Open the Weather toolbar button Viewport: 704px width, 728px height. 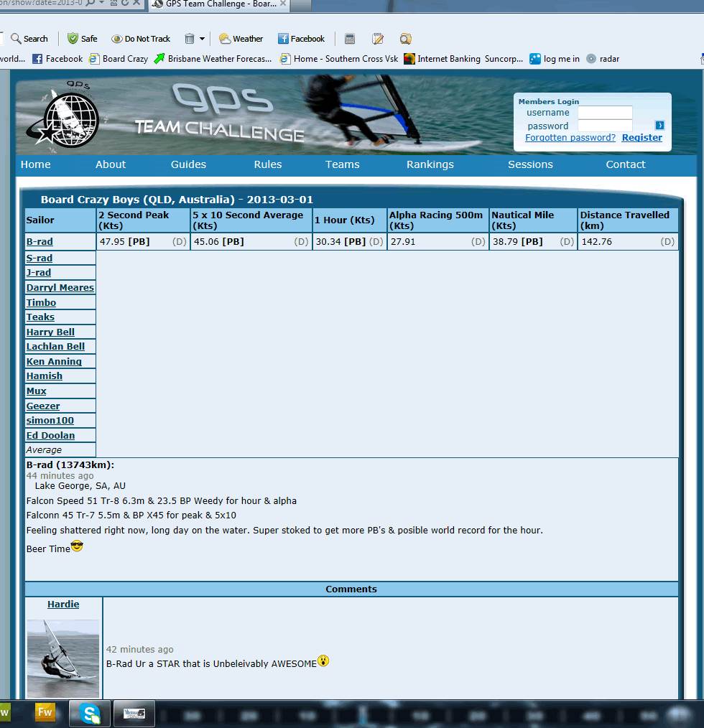coord(241,39)
